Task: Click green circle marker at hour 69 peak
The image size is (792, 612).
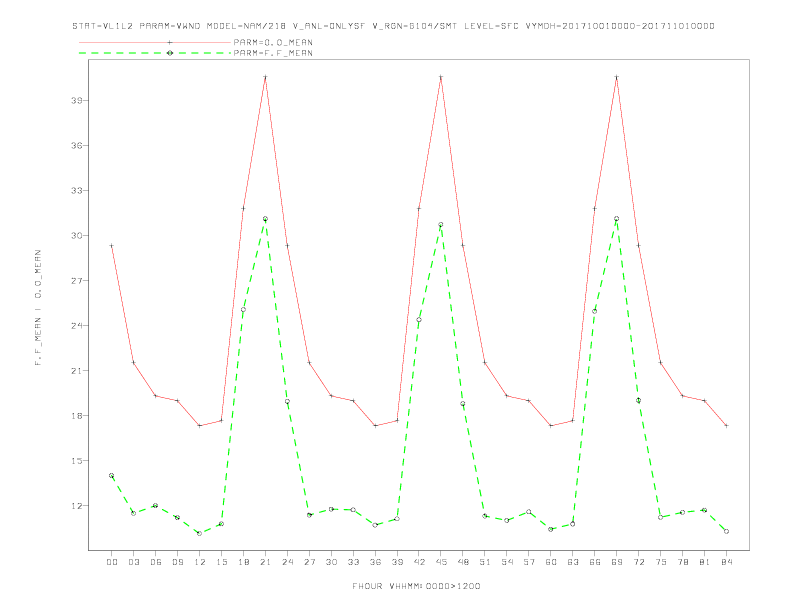Action: tap(617, 219)
